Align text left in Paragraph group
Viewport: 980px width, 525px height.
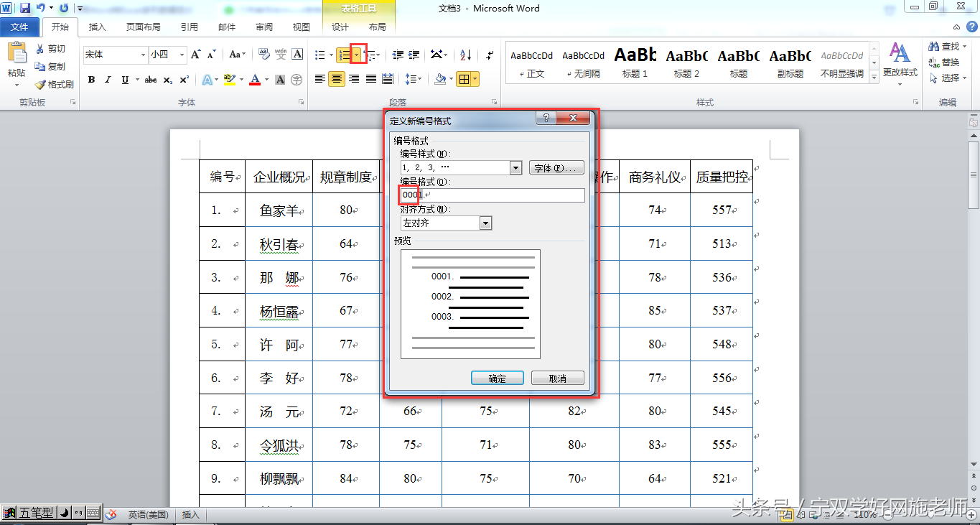(x=320, y=79)
